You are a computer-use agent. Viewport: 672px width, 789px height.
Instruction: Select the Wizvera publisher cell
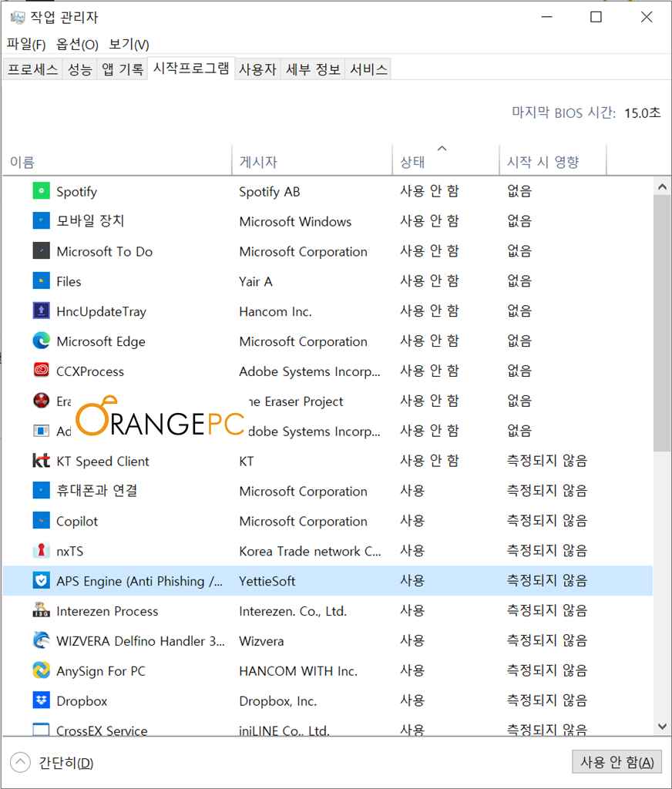click(261, 641)
